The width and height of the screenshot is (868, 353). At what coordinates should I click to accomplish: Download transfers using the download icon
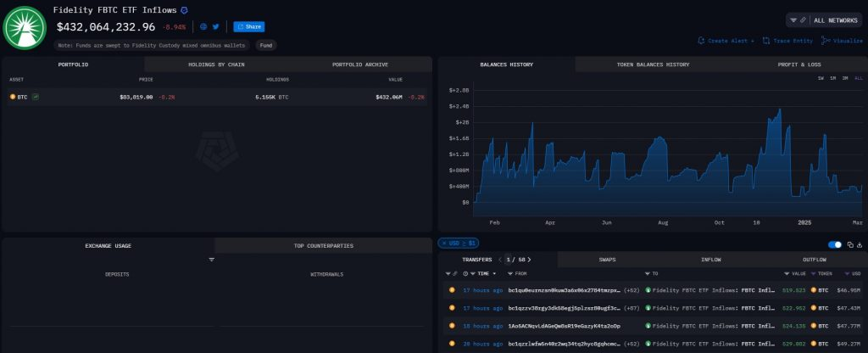tap(860, 244)
